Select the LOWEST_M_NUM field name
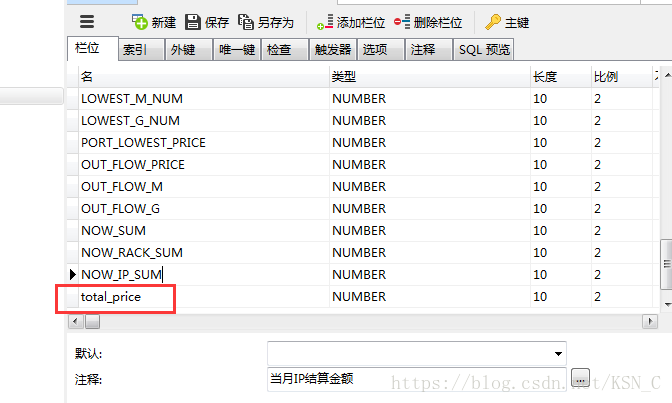 [x=132, y=99]
